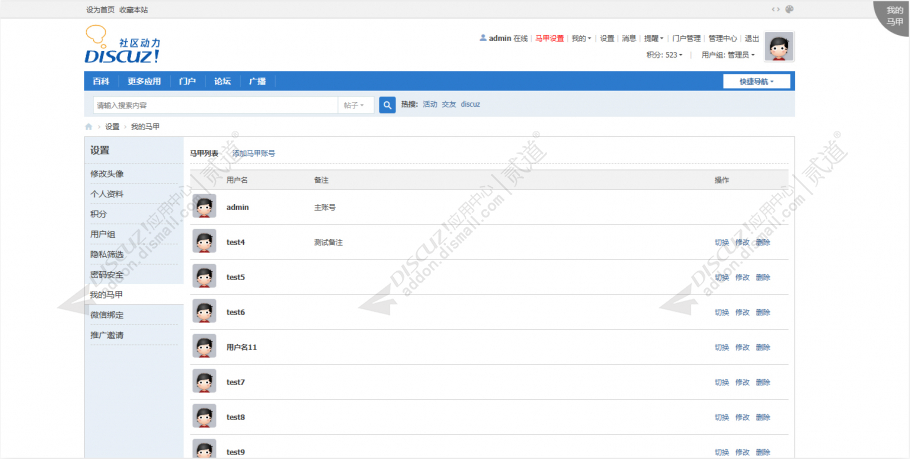Open 密码安全 in settings sidebar

pyautogui.click(x=107, y=274)
